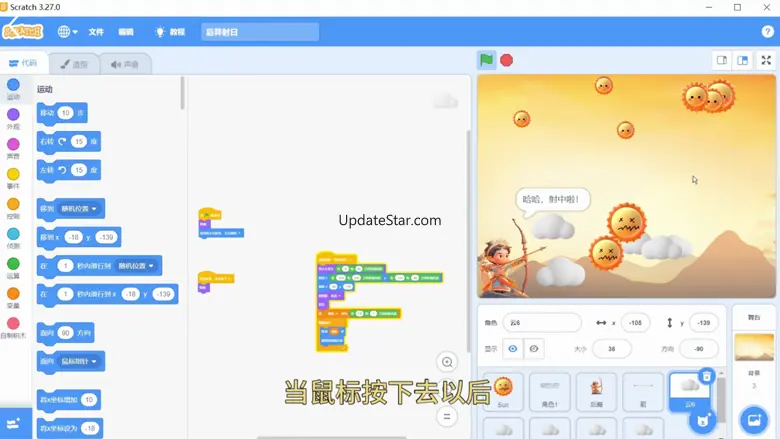Viewport: 780px width, 439px height.
Task: Select the 运动 (Motion) block category
Action: [13, 89]
